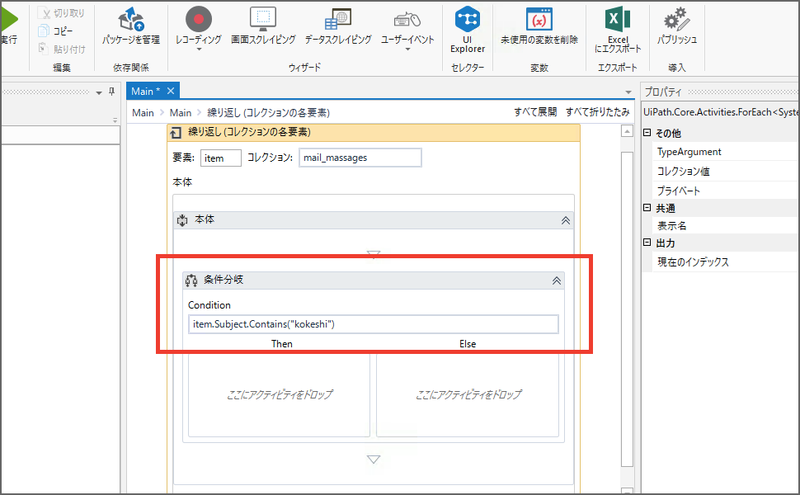Click the Paste (貼り付け) icon

[x=44, y=48]
